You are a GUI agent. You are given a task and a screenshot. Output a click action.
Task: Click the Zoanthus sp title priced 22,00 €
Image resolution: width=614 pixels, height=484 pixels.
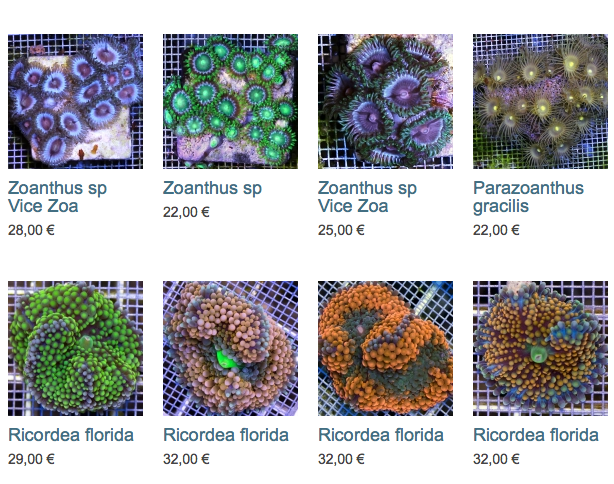[x=212, y=188]
